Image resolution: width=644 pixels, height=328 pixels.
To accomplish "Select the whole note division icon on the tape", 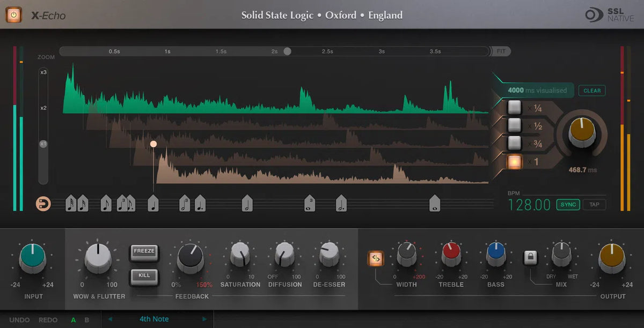I will click(x=435, y=202).
